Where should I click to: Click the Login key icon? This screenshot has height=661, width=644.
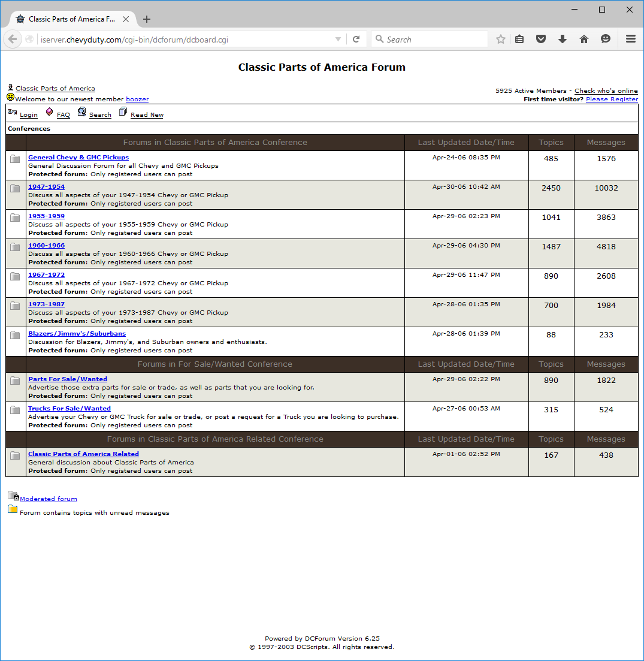13,112
